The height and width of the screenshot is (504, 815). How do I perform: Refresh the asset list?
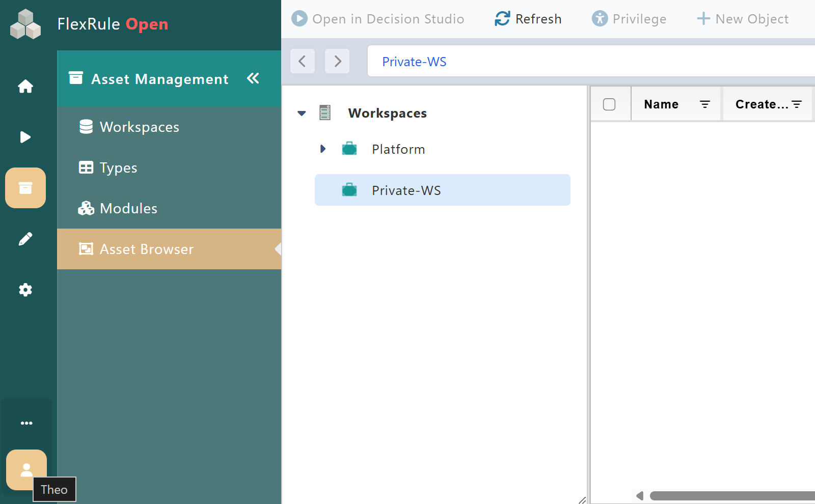[x=528, y=19]
